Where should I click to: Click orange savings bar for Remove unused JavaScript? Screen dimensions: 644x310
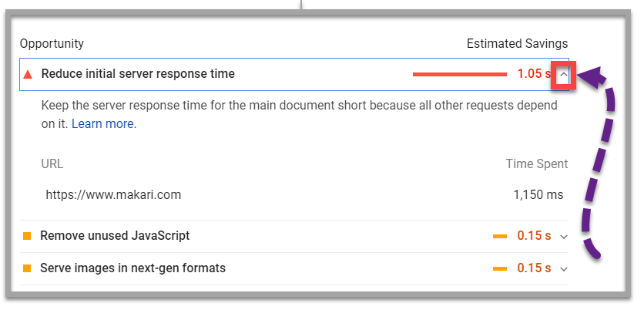(x=500, y=236)
